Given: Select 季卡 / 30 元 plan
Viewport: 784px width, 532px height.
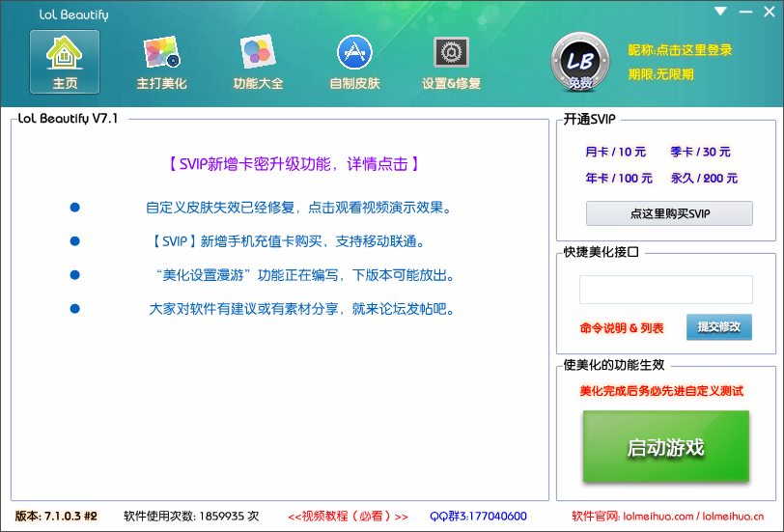Looking at the screenshot, I should [701, 152].
